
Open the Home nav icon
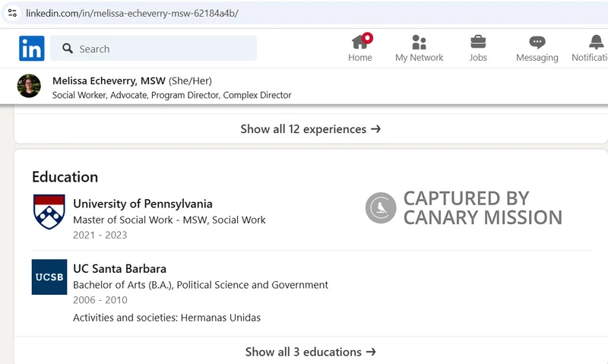[x=360, y=42]
